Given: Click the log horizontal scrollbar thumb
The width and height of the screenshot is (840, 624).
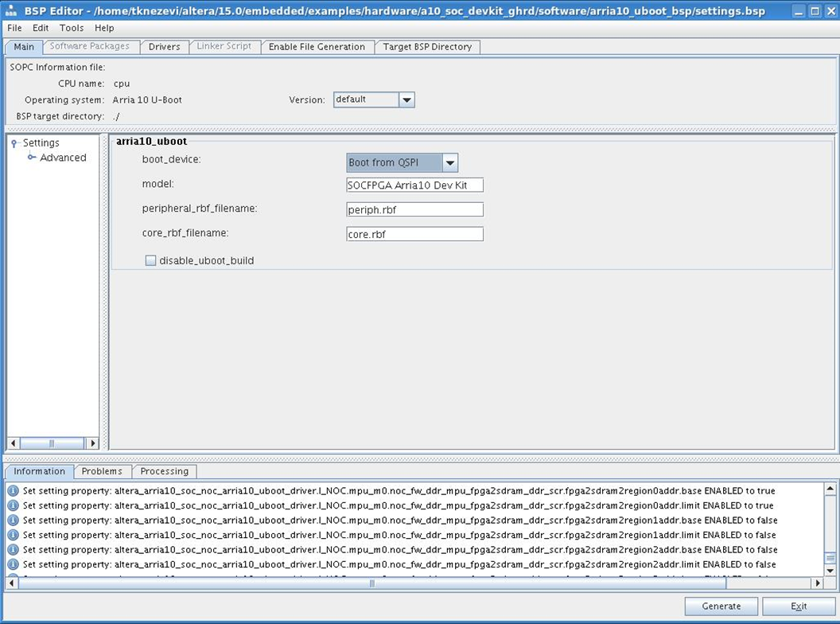Looking at the screenshot, I should (372, 583).
